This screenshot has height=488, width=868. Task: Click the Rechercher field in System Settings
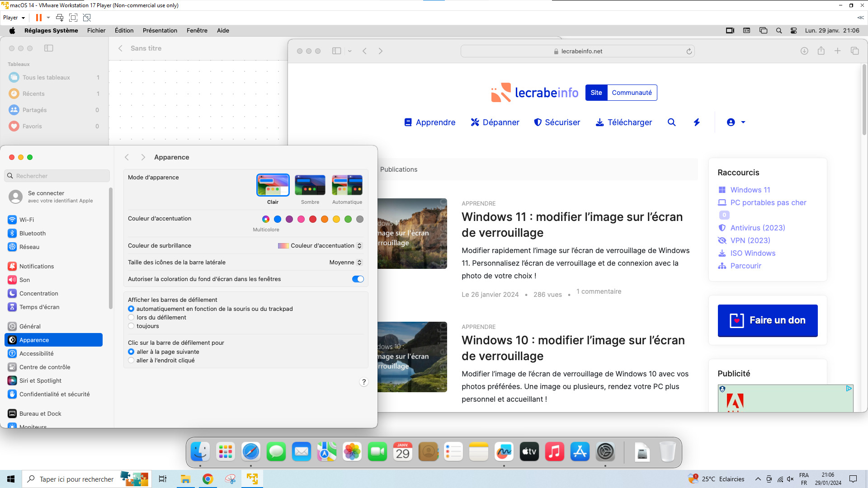(x=57, y=176)
